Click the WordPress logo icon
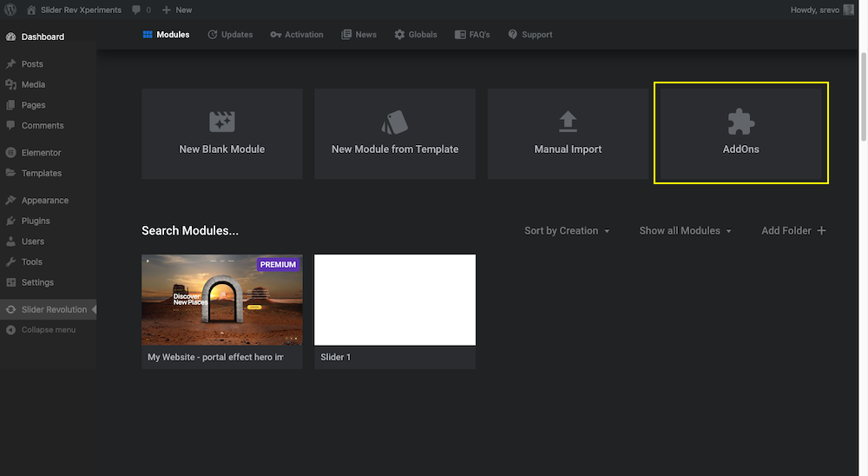Image resolution: width=868 pixels, height=476 pixels. click(x=10, y=10)
